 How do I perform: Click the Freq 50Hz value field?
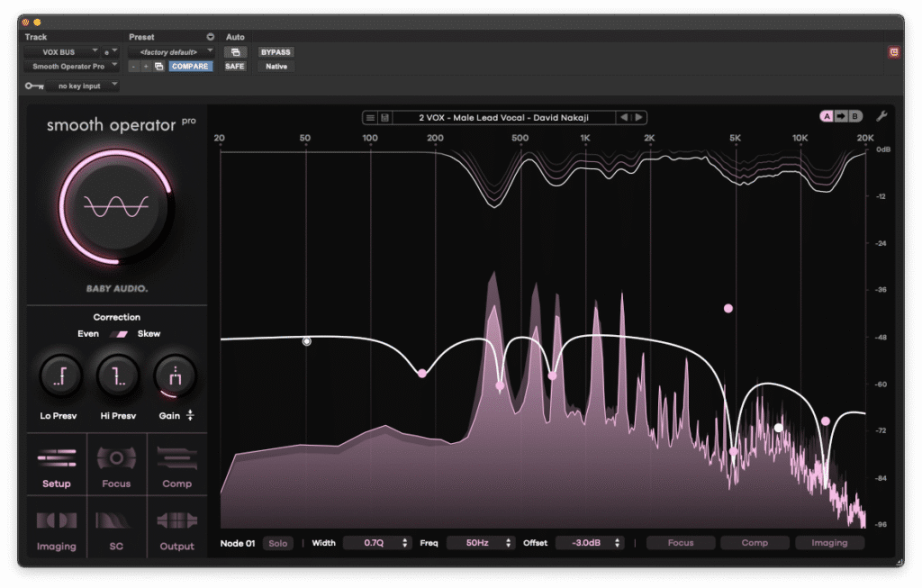[x=481, y=543]
